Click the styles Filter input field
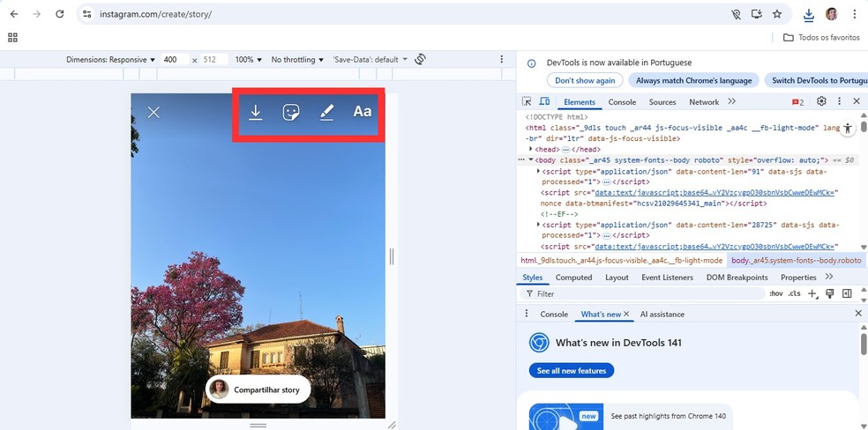The width and height of the screenshot is (868, 430). [642, 294]
